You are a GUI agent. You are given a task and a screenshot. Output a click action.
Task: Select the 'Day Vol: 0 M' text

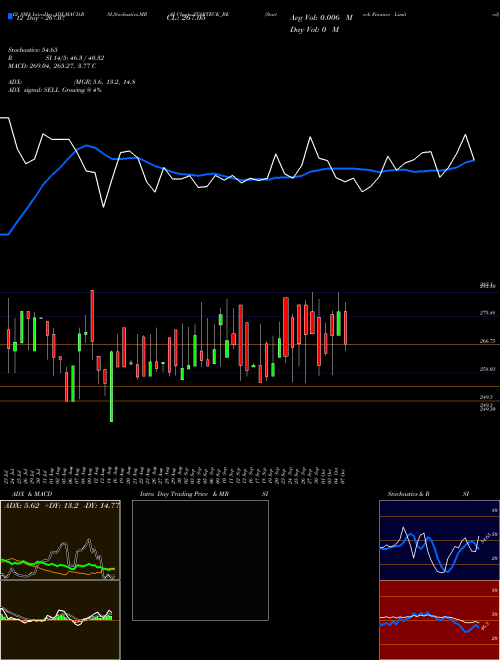coord(314,29)
